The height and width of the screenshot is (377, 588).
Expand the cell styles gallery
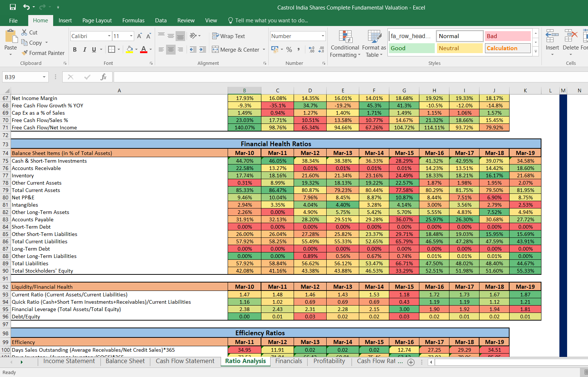536,52
